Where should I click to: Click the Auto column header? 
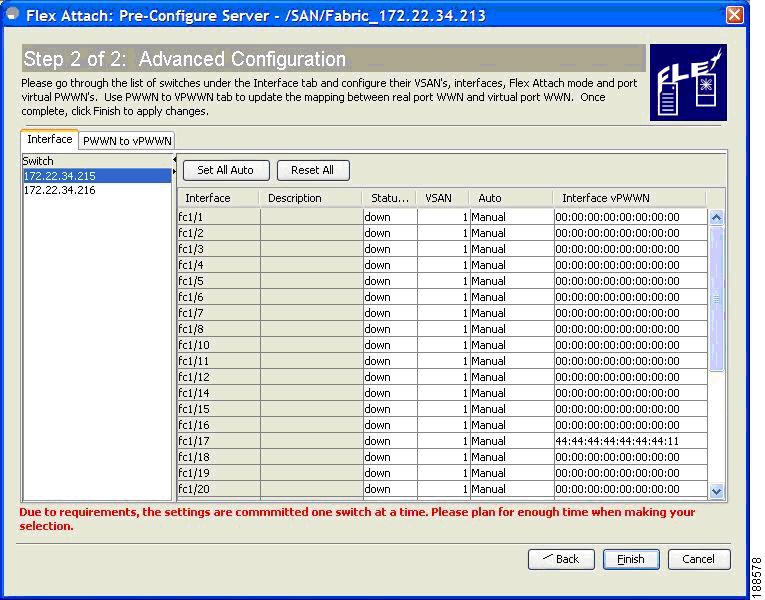(511, 198)
